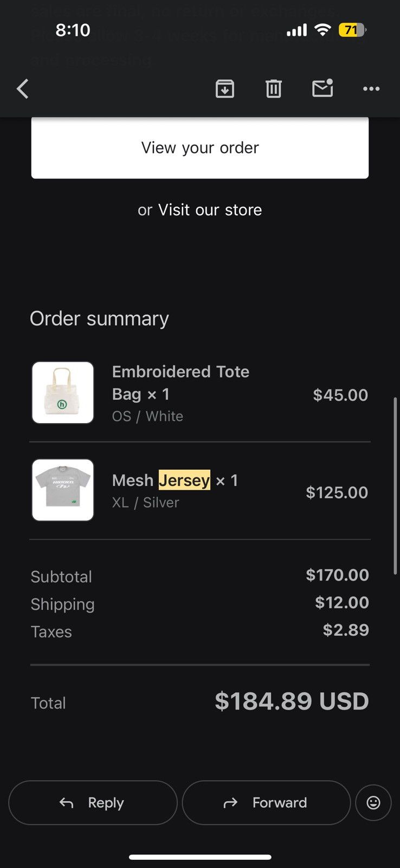Delete the email with trash icon
Image resolution: width=400 pixels, height=868 pixels.
(x=274, y=88)
